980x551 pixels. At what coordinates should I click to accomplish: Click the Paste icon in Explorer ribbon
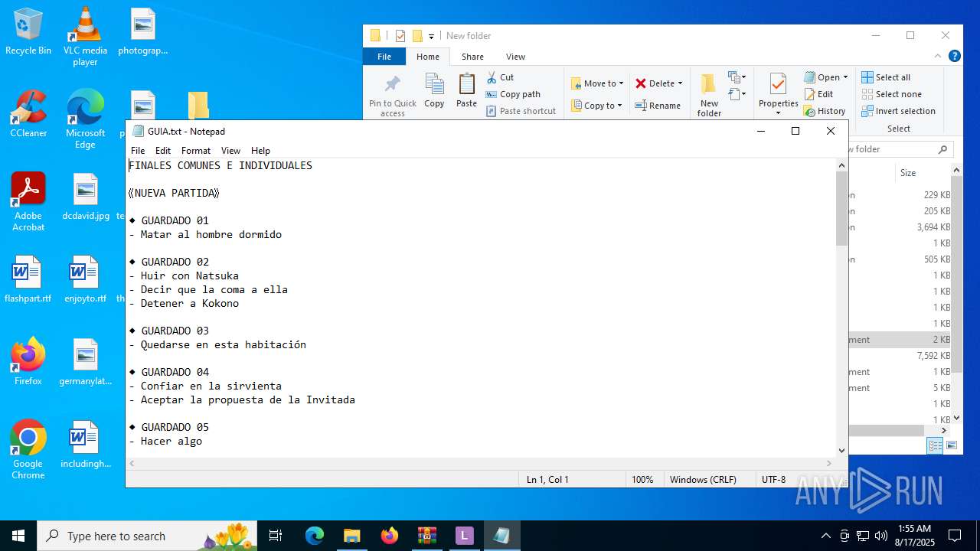point(466,91)
